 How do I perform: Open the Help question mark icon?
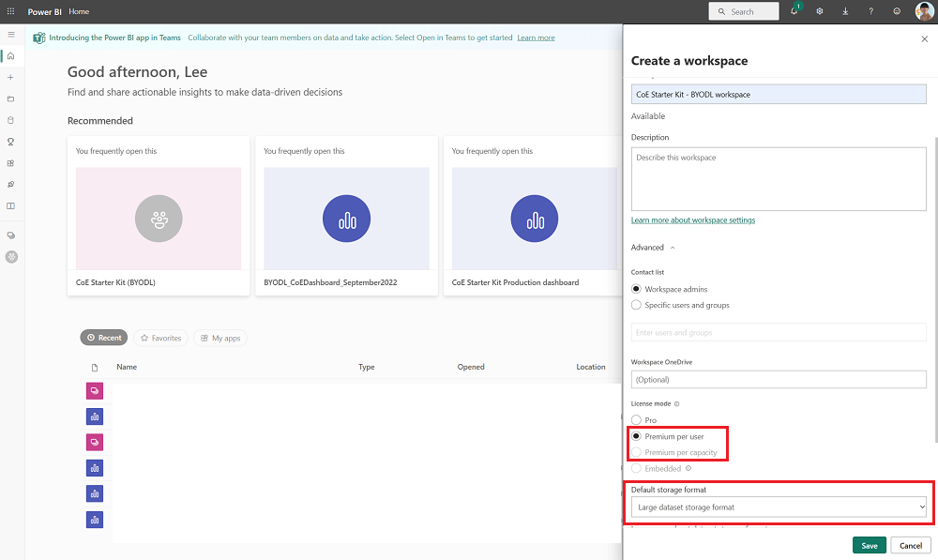point(871,11)
